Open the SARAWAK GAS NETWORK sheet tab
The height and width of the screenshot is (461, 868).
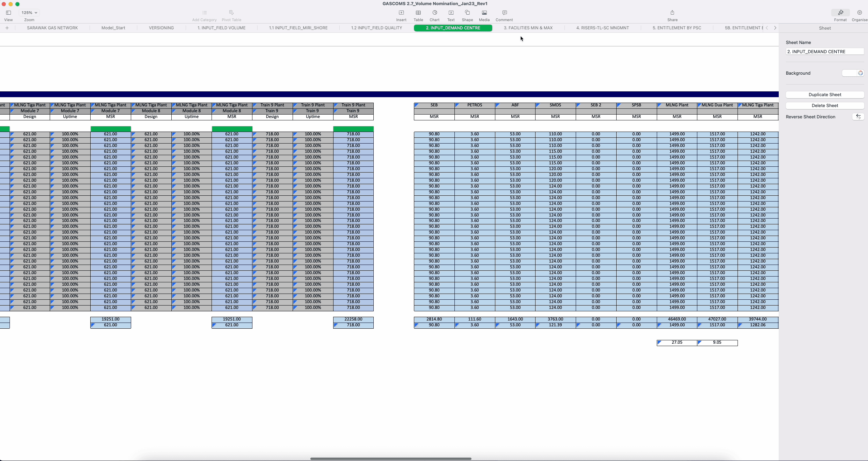coord(52,28)
